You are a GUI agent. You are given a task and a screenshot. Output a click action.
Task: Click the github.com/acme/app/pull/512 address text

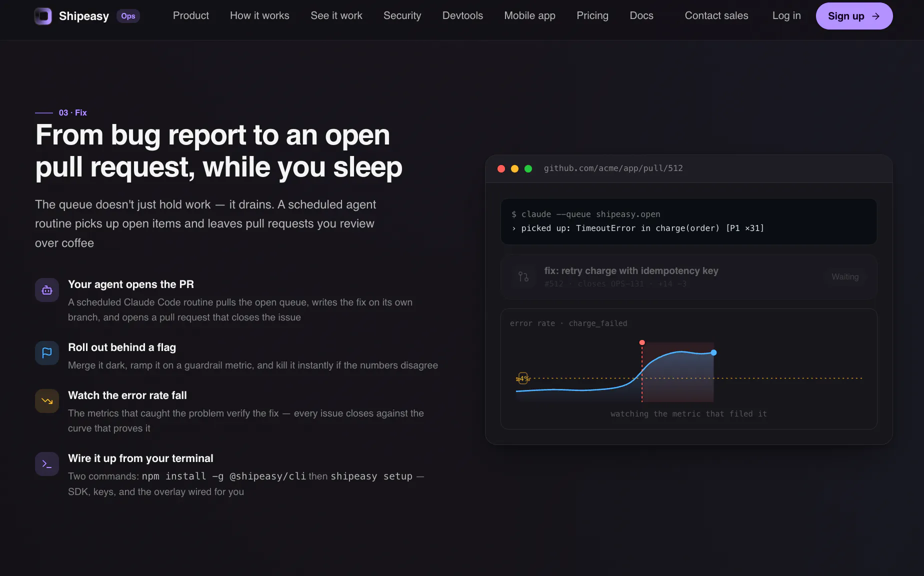point(613,168)
